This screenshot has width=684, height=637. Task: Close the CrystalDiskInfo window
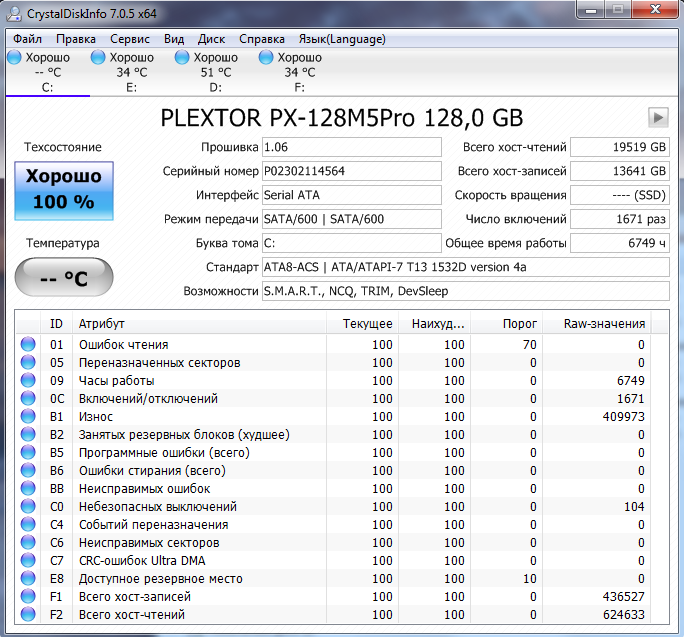[655, 10]
